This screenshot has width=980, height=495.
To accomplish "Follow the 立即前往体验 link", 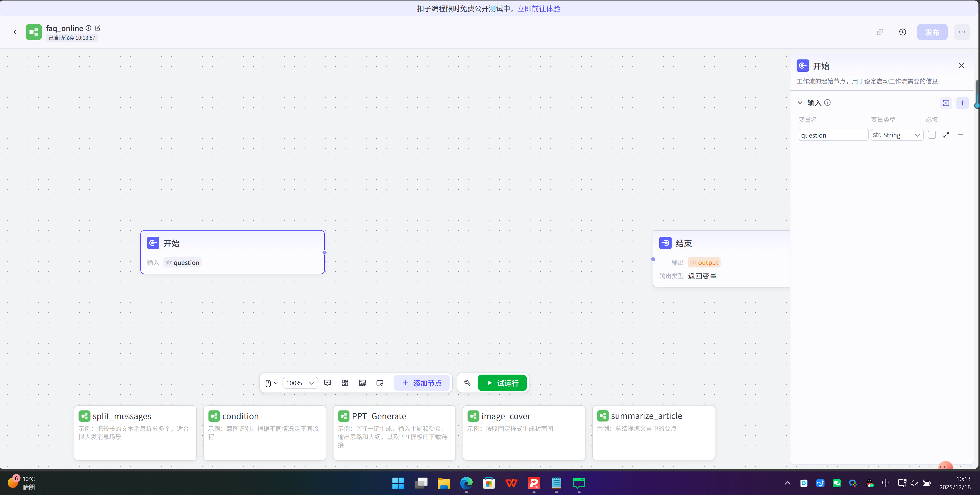I will tap(539, 8).
